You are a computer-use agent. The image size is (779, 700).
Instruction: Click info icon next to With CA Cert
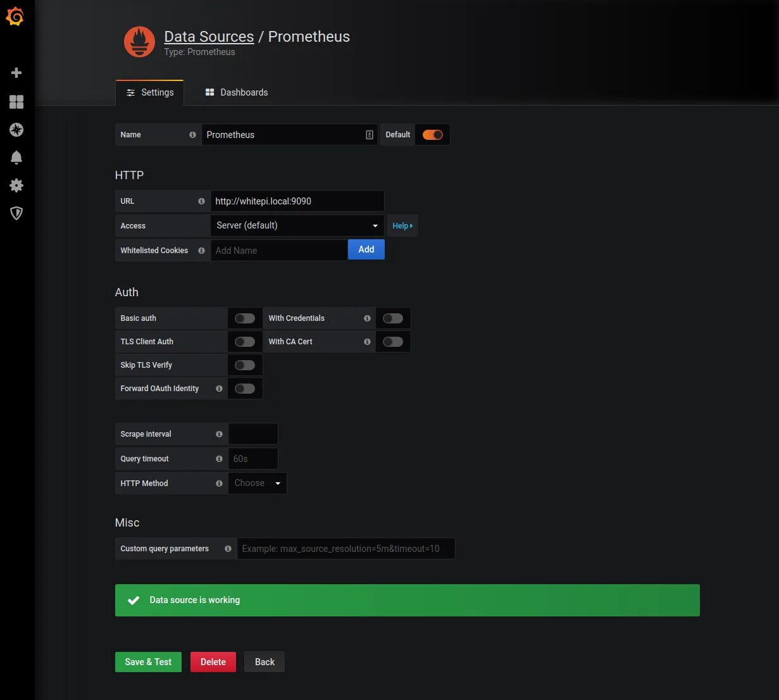[367, 342]
